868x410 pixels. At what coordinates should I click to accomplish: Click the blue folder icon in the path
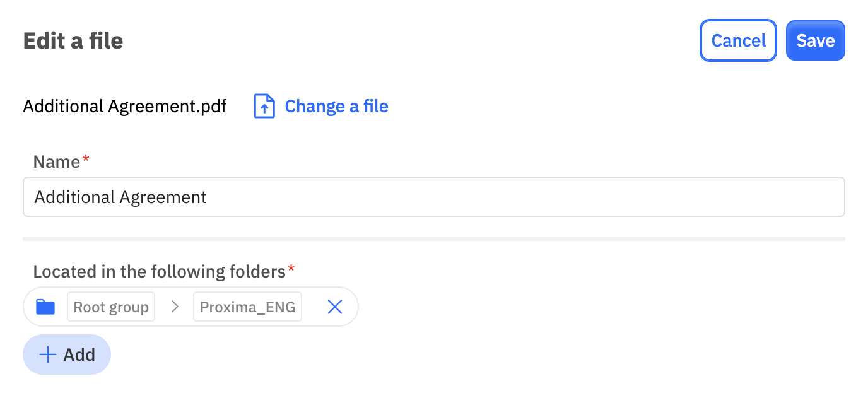coord(45,307)
